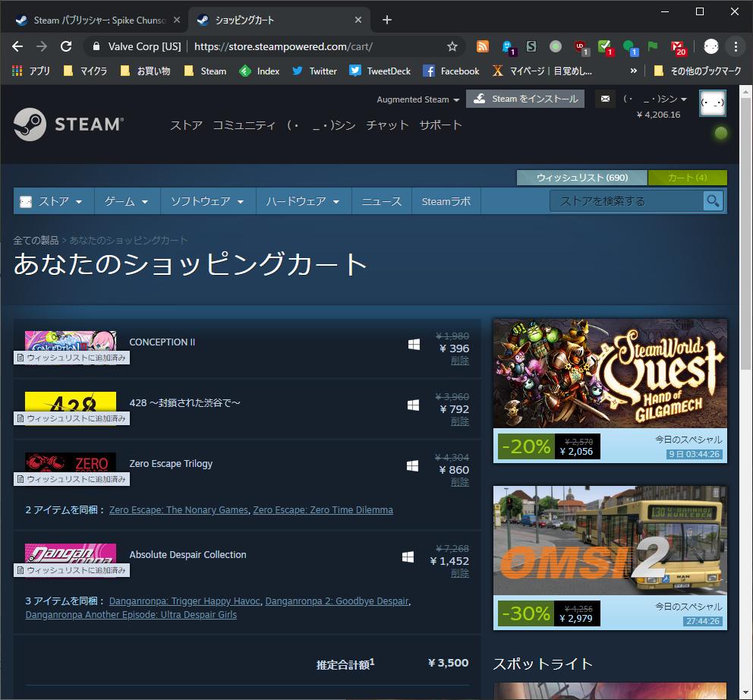Image resolution: width=753 pixels, height=700 pixels.
Task: Remove Absolute Despair Collection with 削除
Action: point(459,573)
